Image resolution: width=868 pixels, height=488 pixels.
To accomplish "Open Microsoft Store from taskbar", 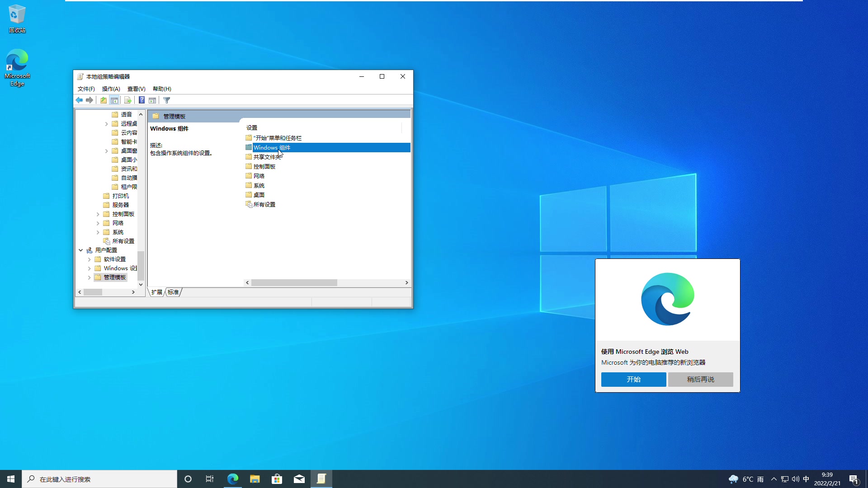I will (277, 479).
